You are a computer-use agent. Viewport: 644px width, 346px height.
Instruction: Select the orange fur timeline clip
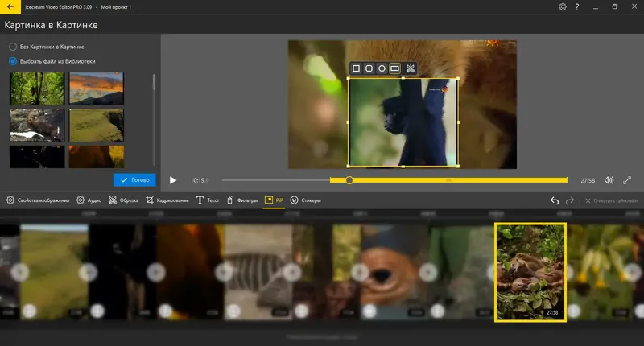coord(190,272)
